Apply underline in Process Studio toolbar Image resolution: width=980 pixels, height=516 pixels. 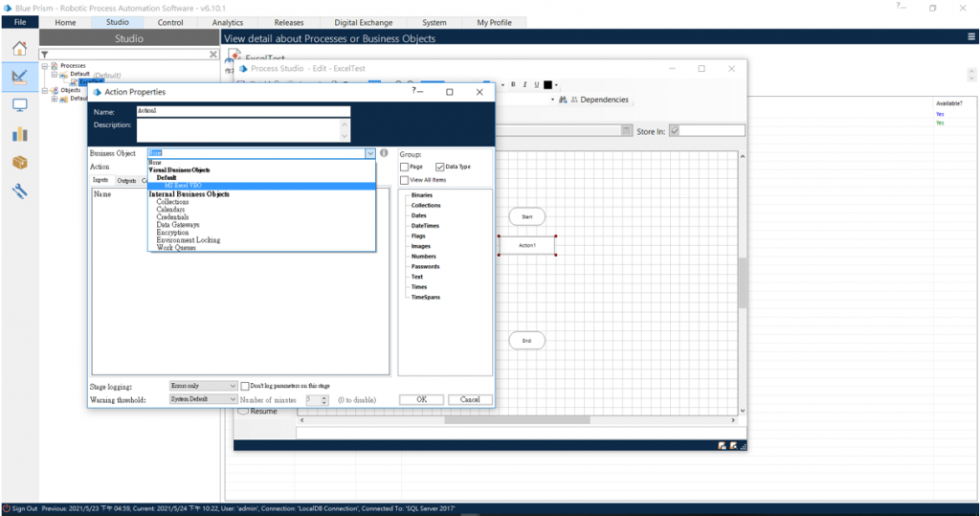536,84
